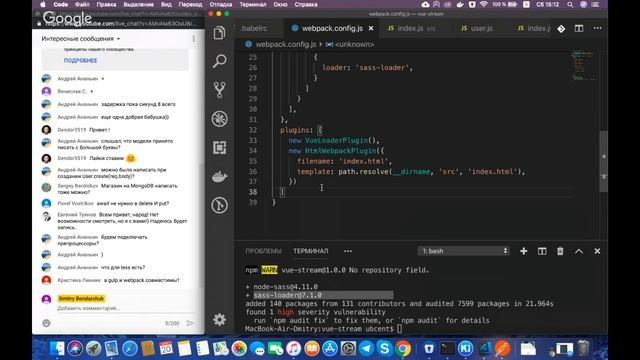Viewport: 640px width, 360px height.
Task: Close the webpack.config.js tab
Action: pyautogui.click(x=371, y=28)
